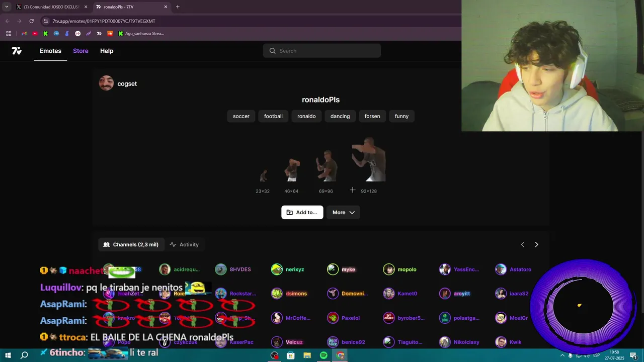Select the soccer tag
Image resolution: width=644 pixels, height=362 pixels.
point(241,116)
